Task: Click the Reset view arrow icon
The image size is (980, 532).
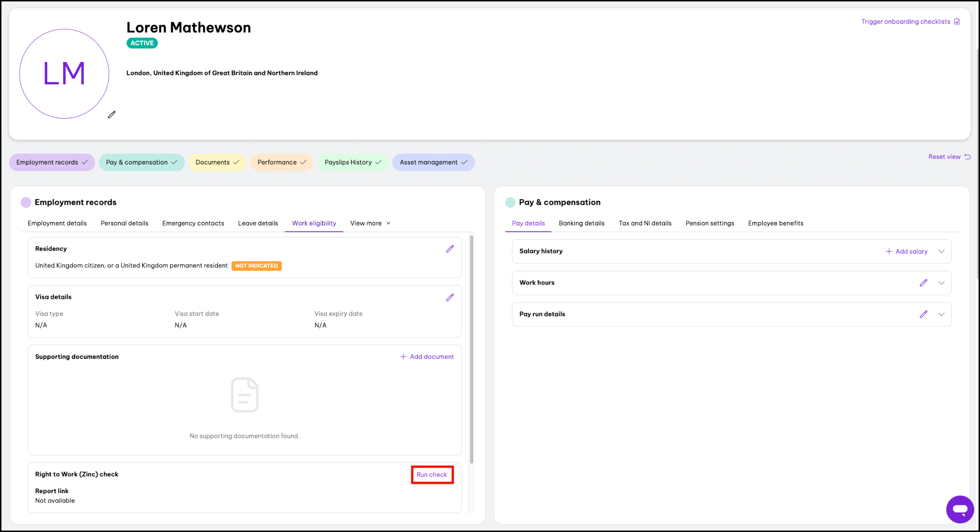Action: pyautogui.click(x=968, y=157)
